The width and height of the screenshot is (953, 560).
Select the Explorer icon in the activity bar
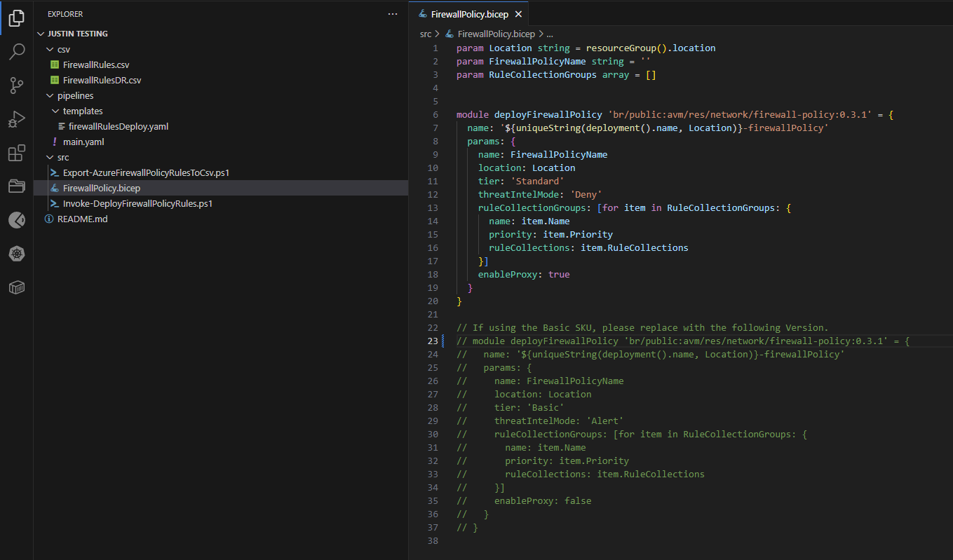(17, 18)
